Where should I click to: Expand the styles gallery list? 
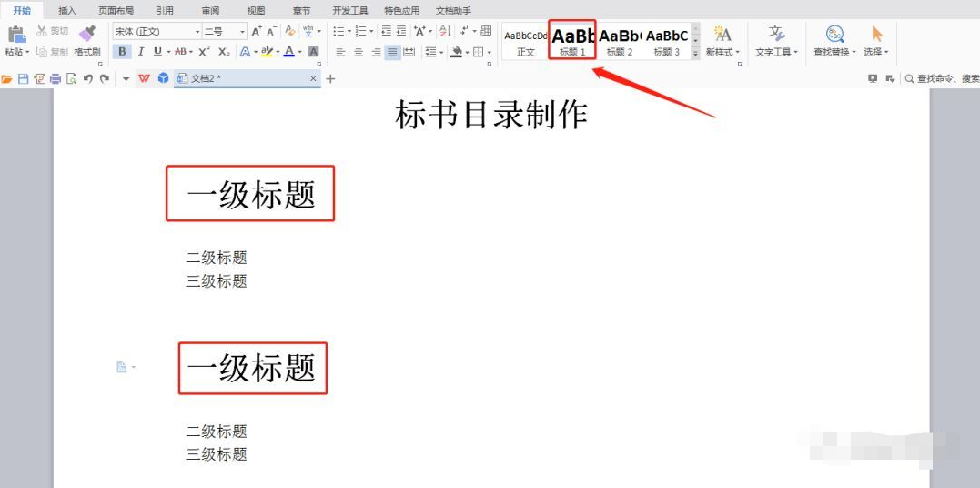click(696, 54)
